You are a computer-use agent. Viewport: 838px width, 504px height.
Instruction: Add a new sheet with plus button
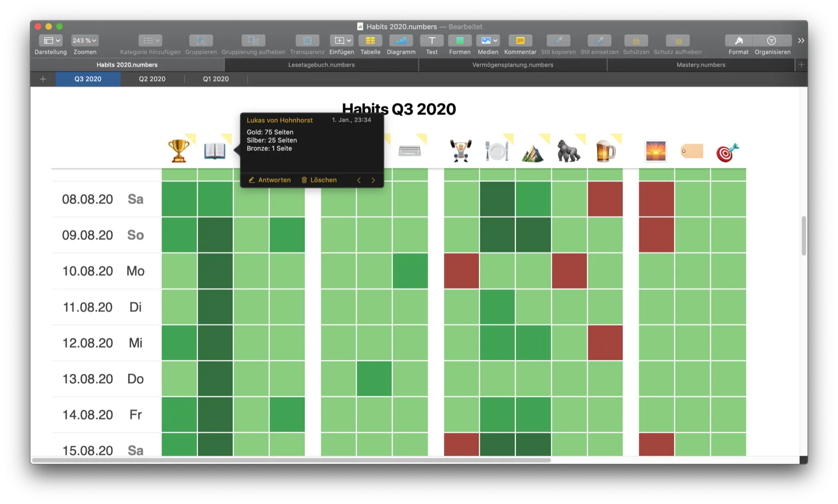[43, 79]
